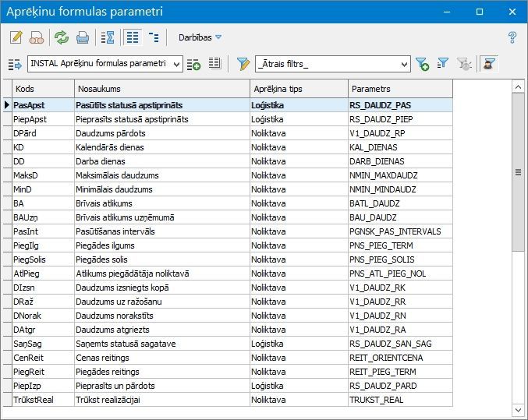Image resolution: width=528 pixels, height=420 pixels.
Task: Click the print icon
Action: point(82,37)
